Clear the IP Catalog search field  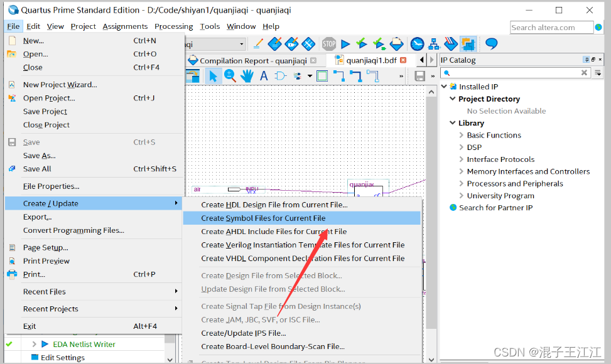pos(584,73)
